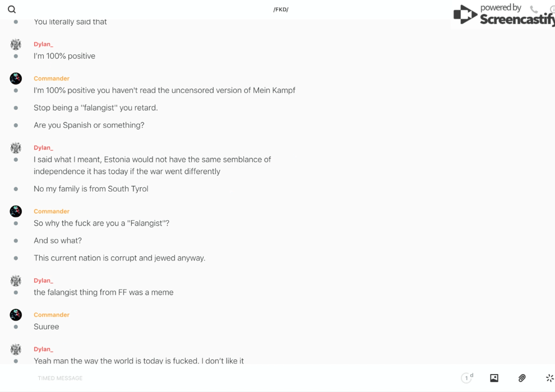The width and height of the screenshot is (555, 392).
Task: Select the "Suuree" message
Action: (x=47, y=327)
